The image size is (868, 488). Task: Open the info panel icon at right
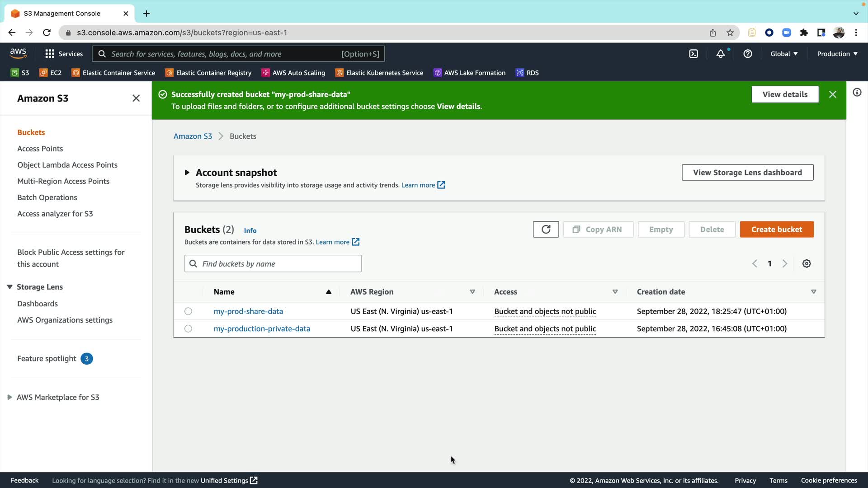pyautogui.click(x=857, y=93)
